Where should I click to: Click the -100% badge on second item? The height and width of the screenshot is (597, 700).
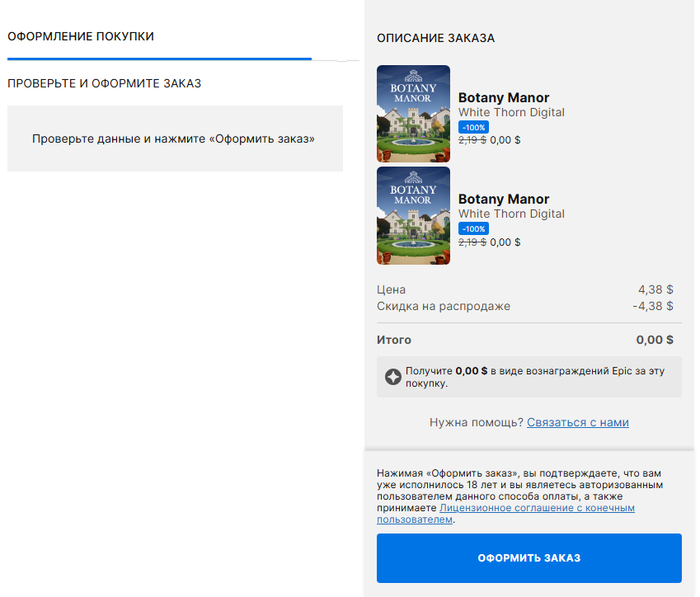coord(474,228)
